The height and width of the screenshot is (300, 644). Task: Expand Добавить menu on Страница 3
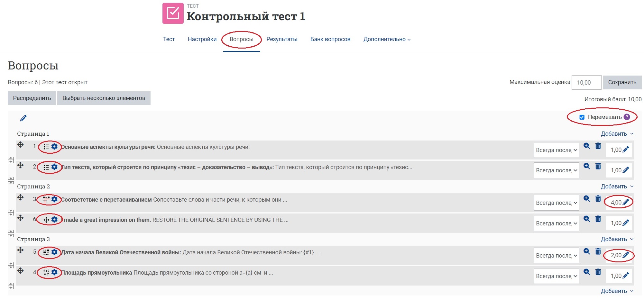[x=617, y=239]
